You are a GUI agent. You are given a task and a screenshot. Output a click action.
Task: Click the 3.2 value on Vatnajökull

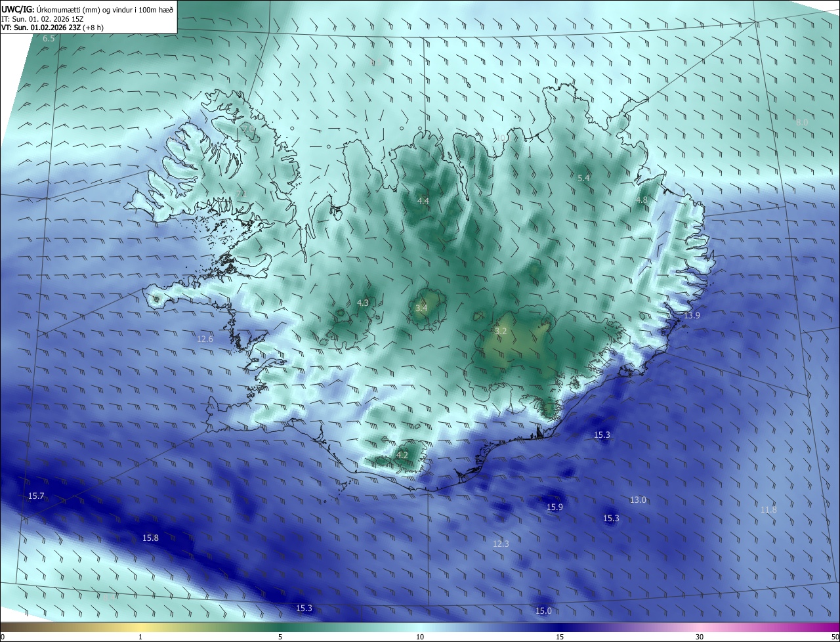(x=501, y=332)
